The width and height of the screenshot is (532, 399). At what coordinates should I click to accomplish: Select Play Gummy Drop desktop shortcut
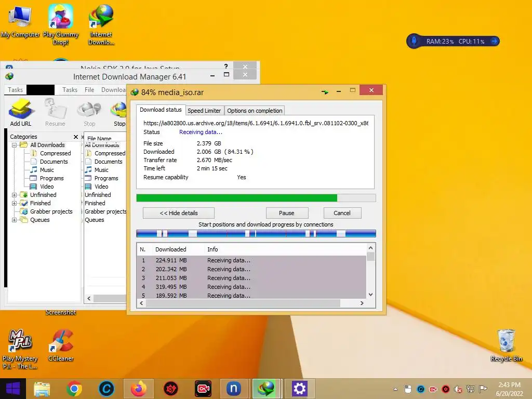[x=60, y=25]
